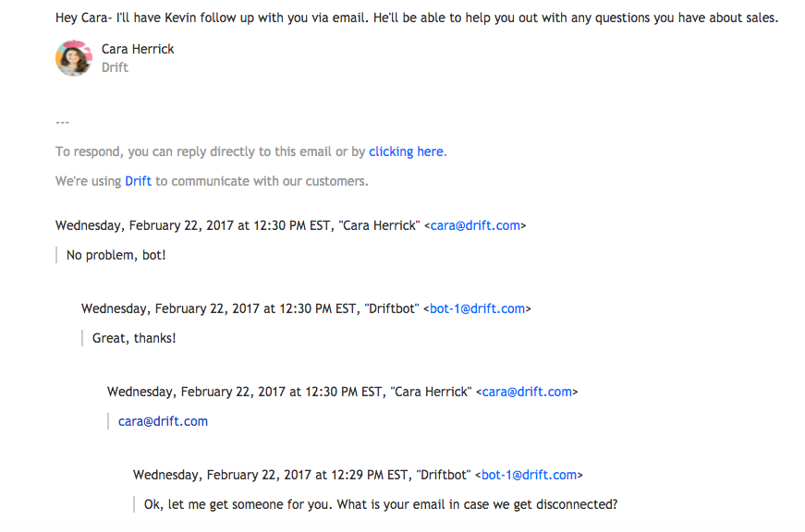805x532 pixels.
Task: Click bot-1@drift.com in the 12:29 PM header
Action: [x=529, y=475]
